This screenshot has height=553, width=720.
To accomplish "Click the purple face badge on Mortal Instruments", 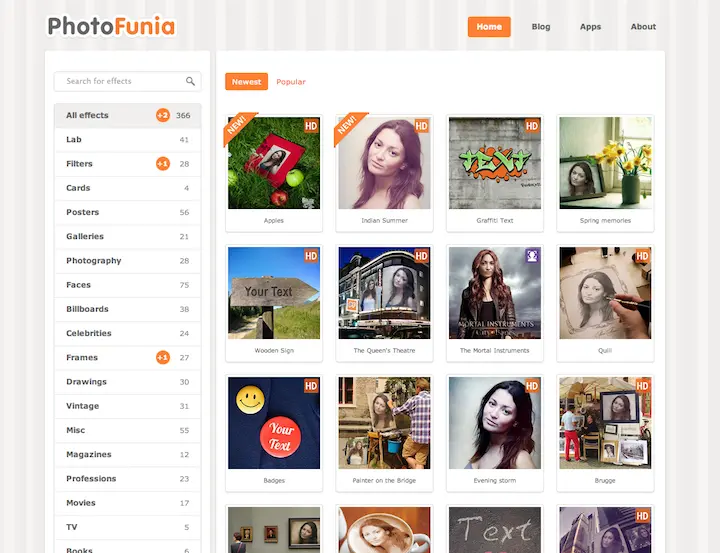I will point(532,256).
